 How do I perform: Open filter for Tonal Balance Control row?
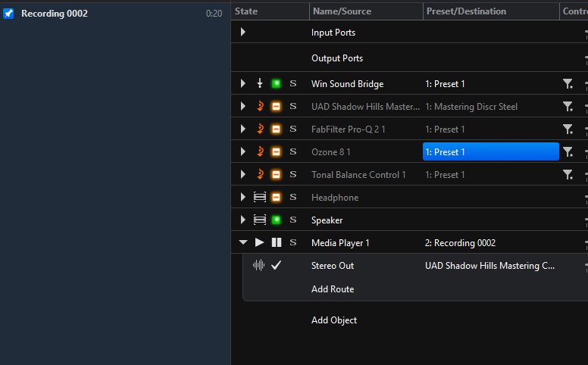click(x=568, y=174)
